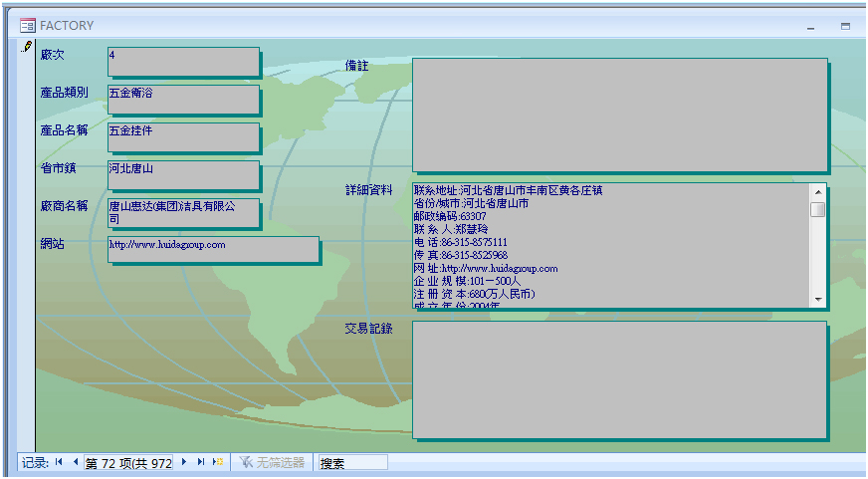Screen dimensions: 868x479
Task: Click the 省市鎮 label
Action: pyautogui.click(x=58, y=167)
